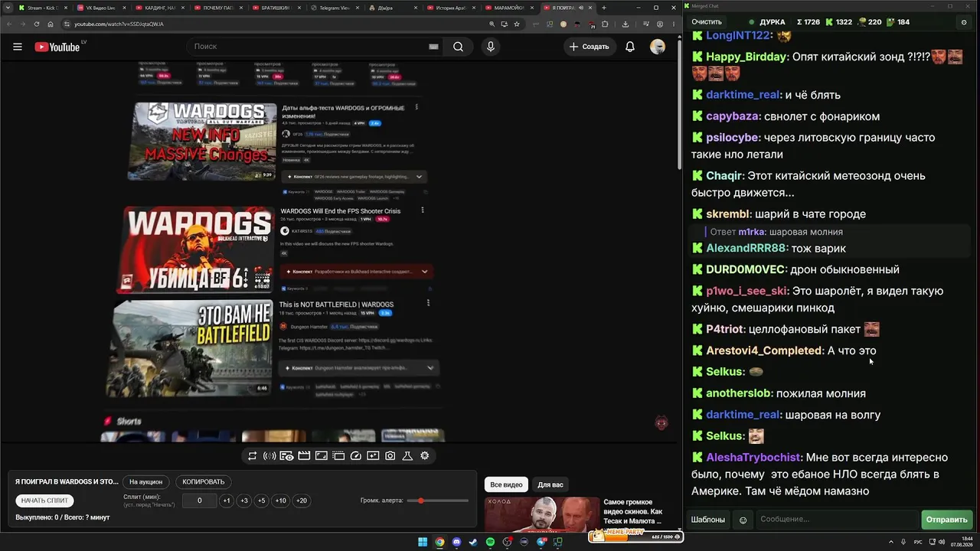Open the YouTube guide hamburger menu
This screenshot has width=980, height=551.
[x=18, y=47]
